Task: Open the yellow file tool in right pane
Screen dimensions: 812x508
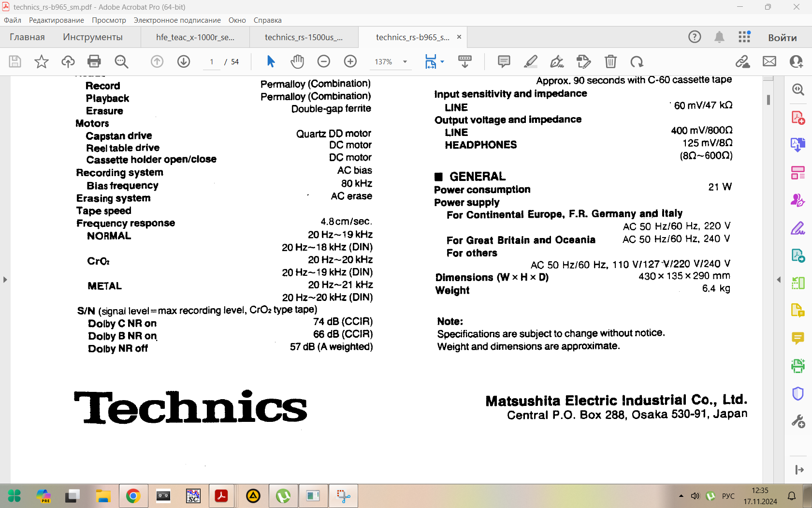Action: click(x=798, y=310)
